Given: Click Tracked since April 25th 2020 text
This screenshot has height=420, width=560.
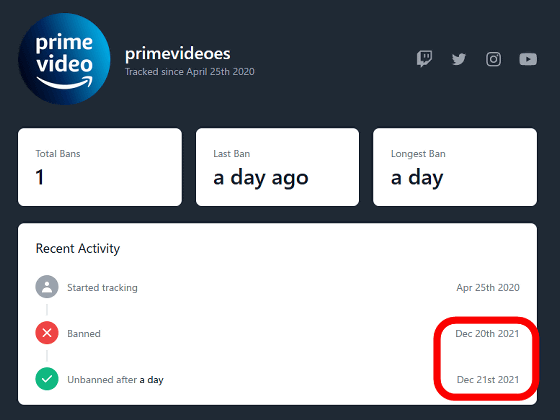Looking at the screenshot, I should click(190, 72).
